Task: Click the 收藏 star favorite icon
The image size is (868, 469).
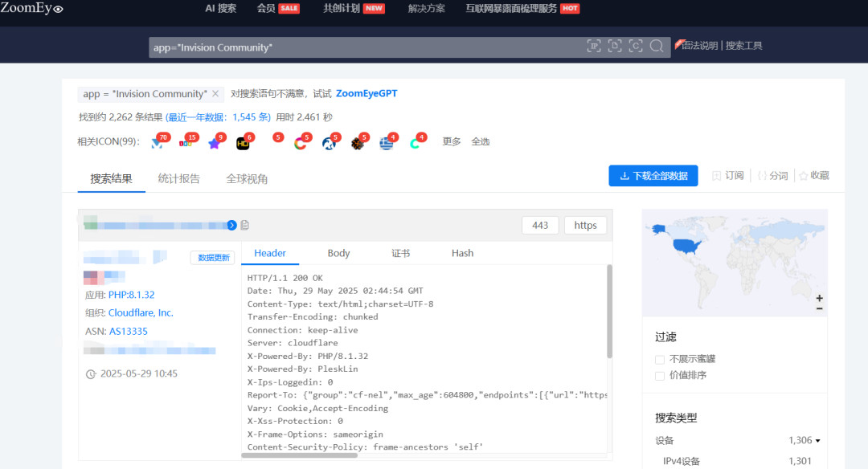Action: point(803,176)
